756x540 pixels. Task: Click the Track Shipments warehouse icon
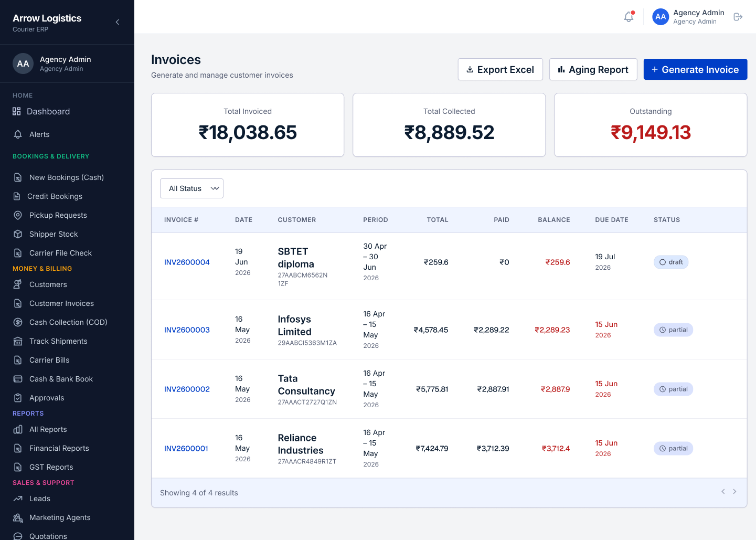click(18, 341)
